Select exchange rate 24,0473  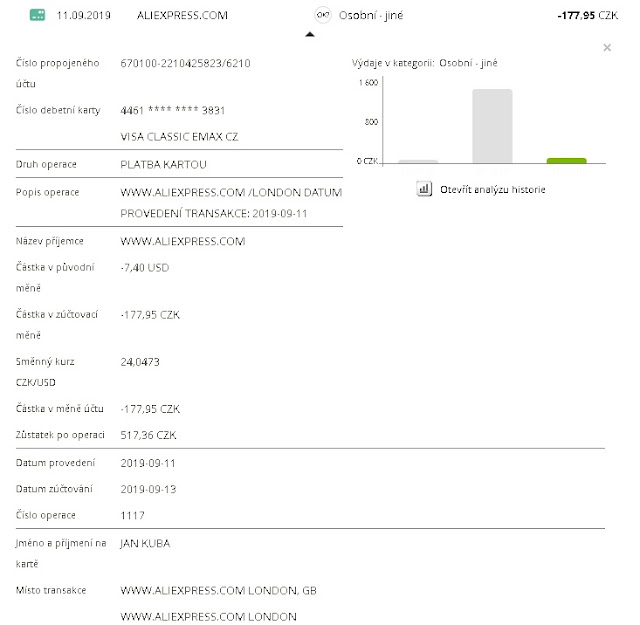pyautogui.click(x=140, y=362)
